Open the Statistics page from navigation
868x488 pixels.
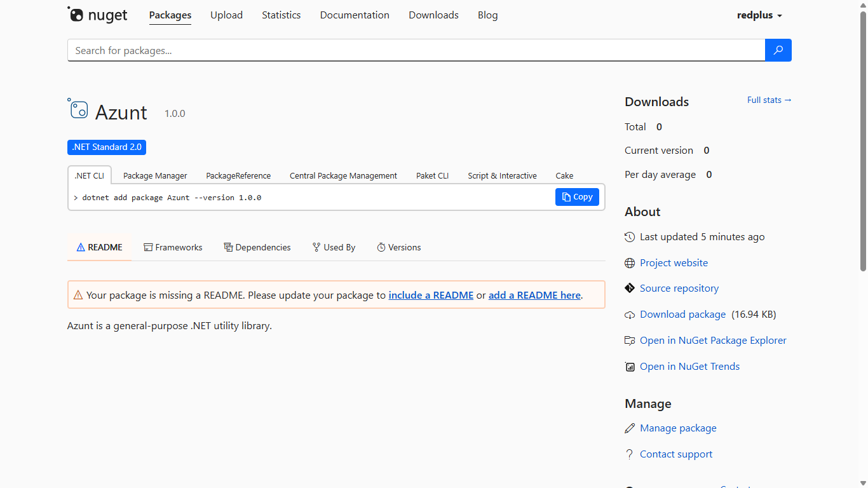281,15
